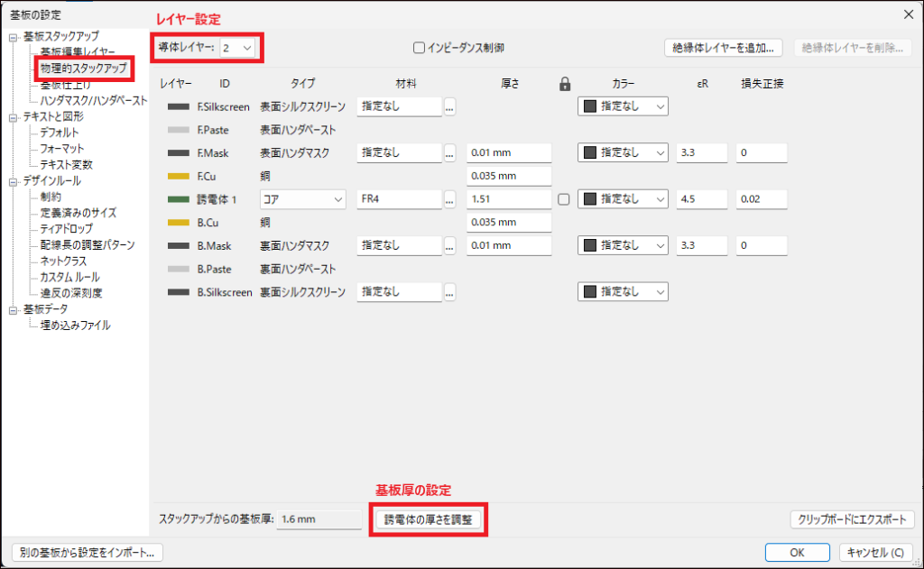Open material browser for F.Silkscreen row

point(449,106)
